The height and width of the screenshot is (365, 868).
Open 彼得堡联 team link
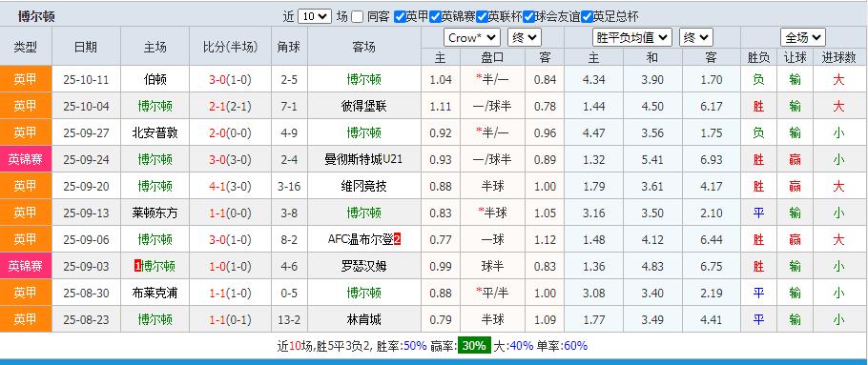363,106
